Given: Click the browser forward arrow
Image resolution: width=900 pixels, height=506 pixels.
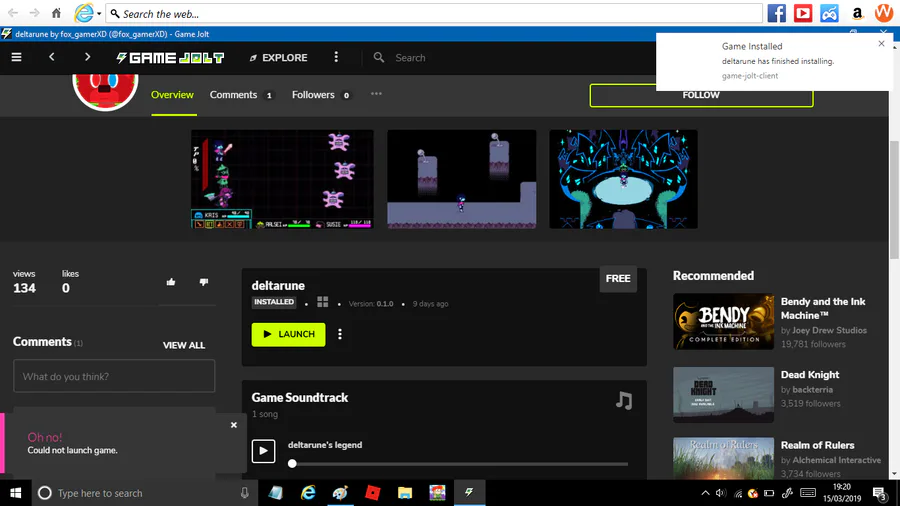Looking at the screenshot, I should coord(34,13).
